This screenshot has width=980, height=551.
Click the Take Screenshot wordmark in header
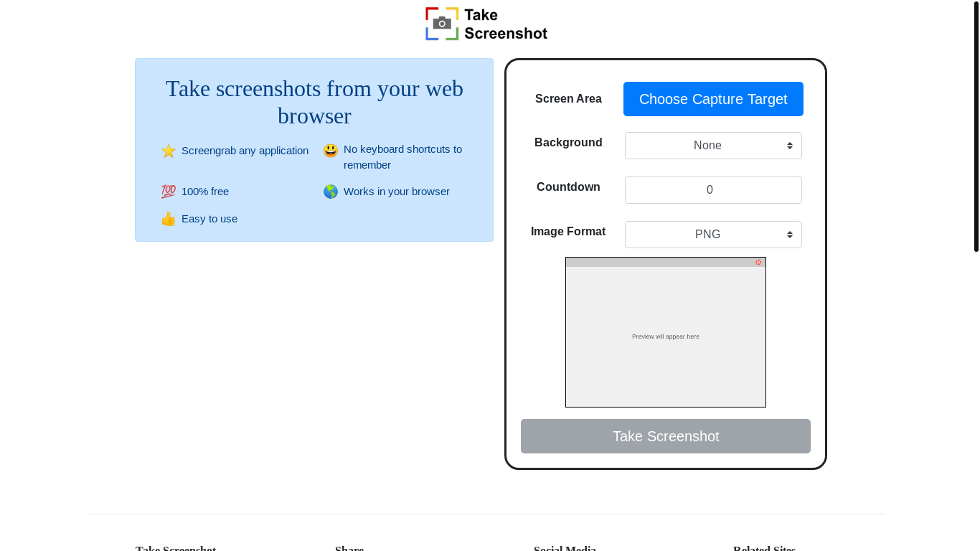[x=506, y=24]
